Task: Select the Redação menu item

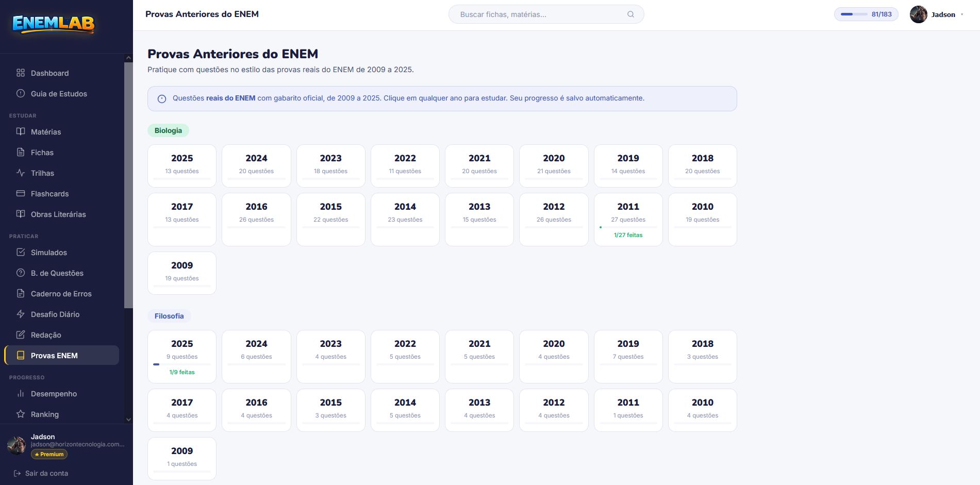Action: 62,335
